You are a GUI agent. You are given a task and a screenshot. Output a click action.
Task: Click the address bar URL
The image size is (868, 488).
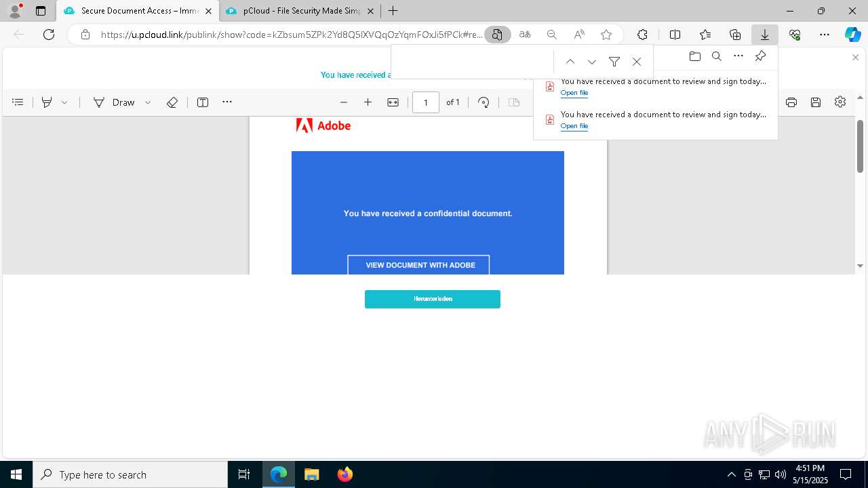[x=292, y=35]
